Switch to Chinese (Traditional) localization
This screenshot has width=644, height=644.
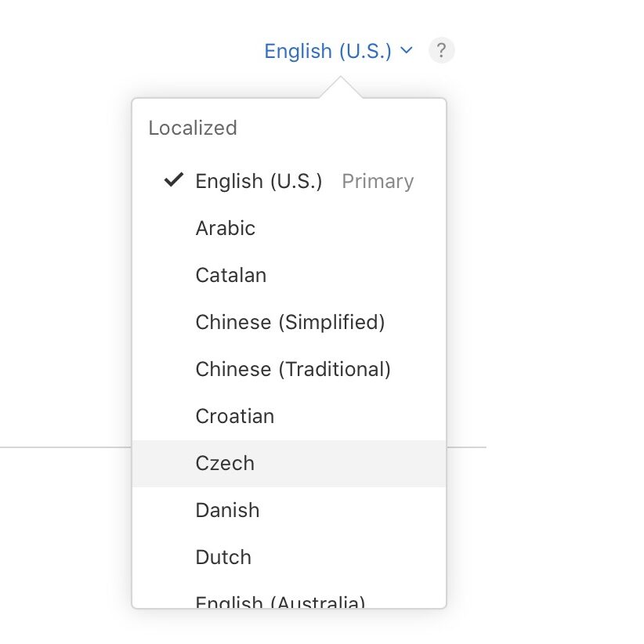tap(293, 369)
